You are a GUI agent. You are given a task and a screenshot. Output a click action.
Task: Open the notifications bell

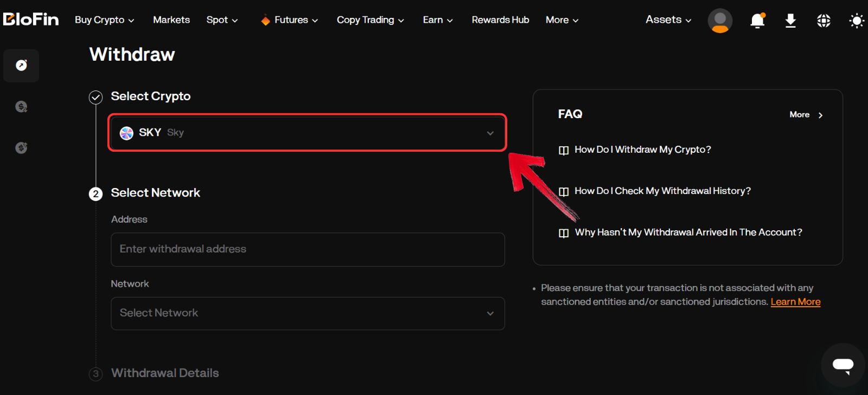point(757,21)
